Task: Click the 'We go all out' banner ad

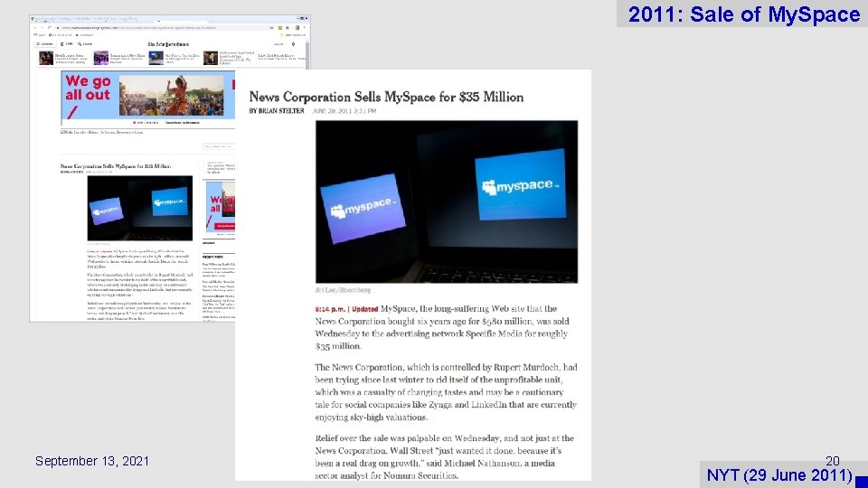Action: [147, 98]
